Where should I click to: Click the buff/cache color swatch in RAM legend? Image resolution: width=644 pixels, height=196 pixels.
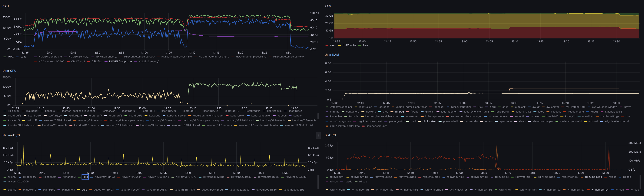[x=340, y=45]
